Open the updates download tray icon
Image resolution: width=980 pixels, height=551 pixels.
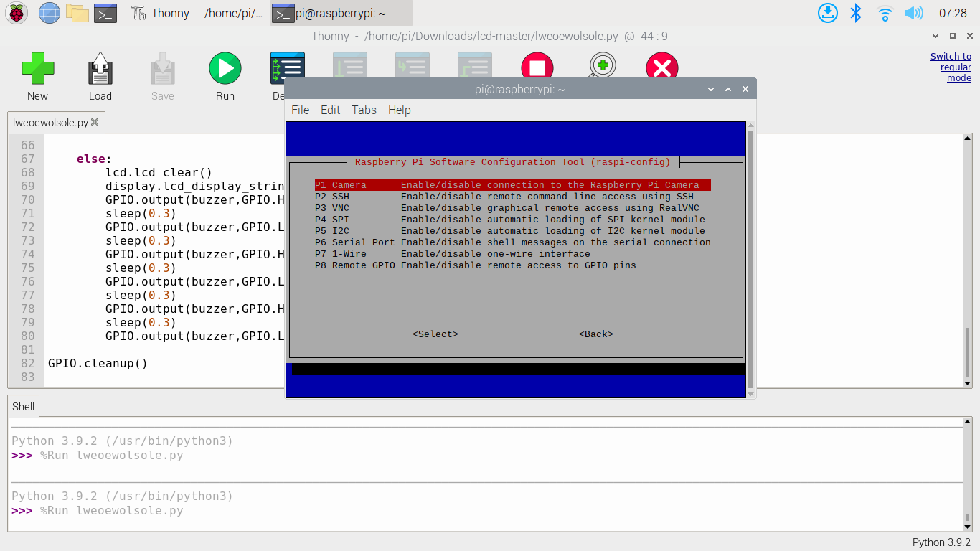pos(828,13)
